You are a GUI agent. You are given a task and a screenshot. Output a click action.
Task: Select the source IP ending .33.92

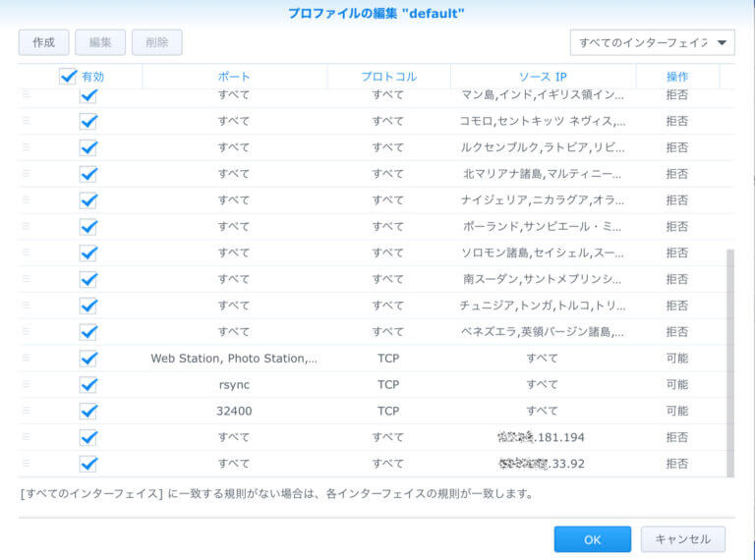pos(542,464)
